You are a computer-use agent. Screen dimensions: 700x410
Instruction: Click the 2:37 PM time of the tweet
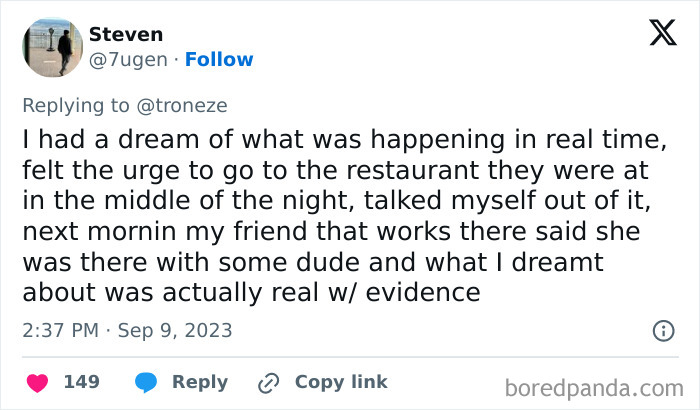58,330
